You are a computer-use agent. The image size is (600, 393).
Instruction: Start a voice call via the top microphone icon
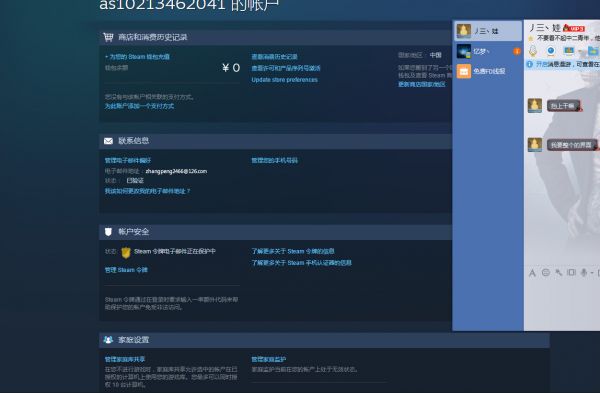click(533, 51)
